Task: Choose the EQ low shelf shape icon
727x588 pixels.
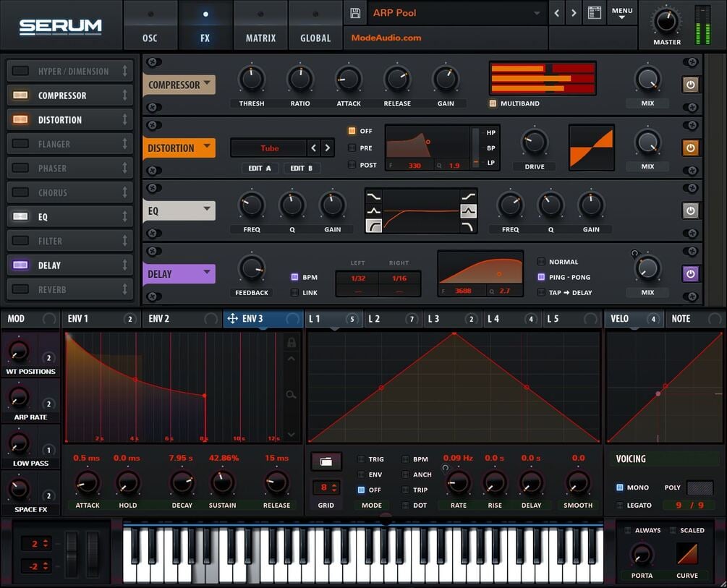Action: click(374, 197)
